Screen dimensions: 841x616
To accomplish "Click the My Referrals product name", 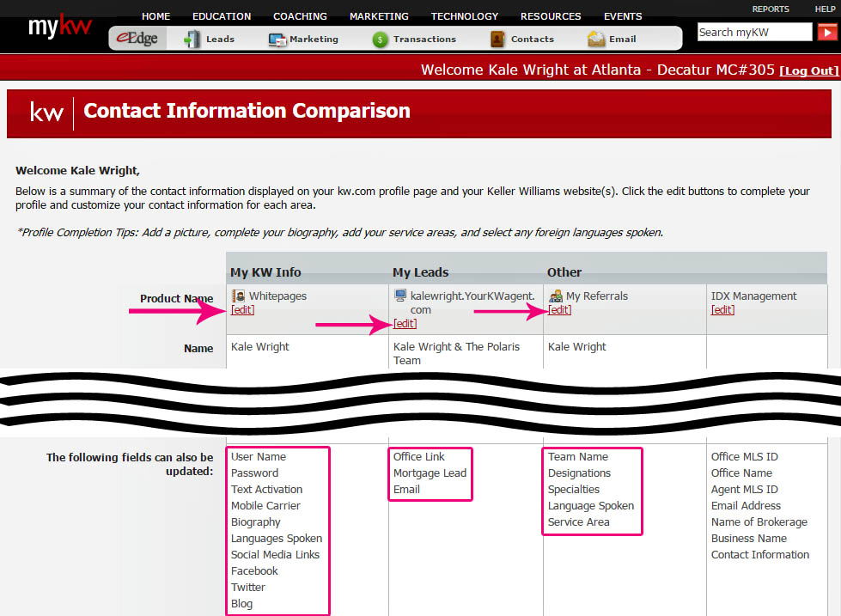I will (597, 296).
